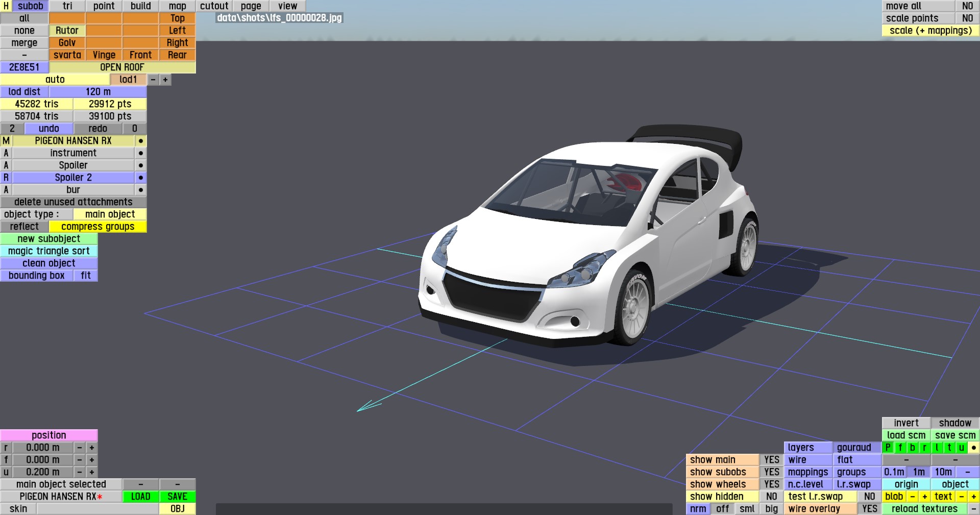
Task: Toggle wire overlay YES value
Action: click(x=869, y=509)
